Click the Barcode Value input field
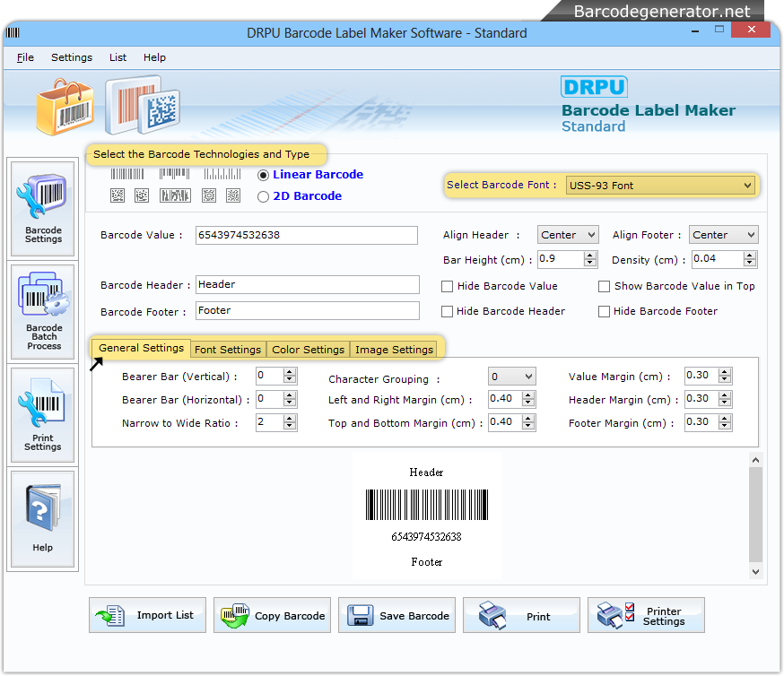The width and height of the screenshot is (784, 676). click(x=307, y=235)
